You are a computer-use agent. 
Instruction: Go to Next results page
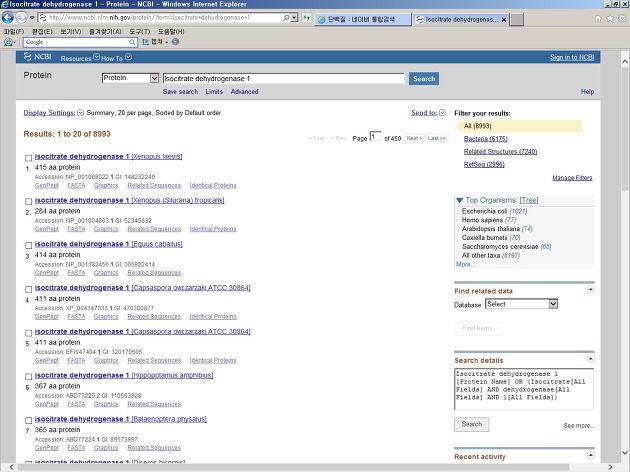click(414, 138)
